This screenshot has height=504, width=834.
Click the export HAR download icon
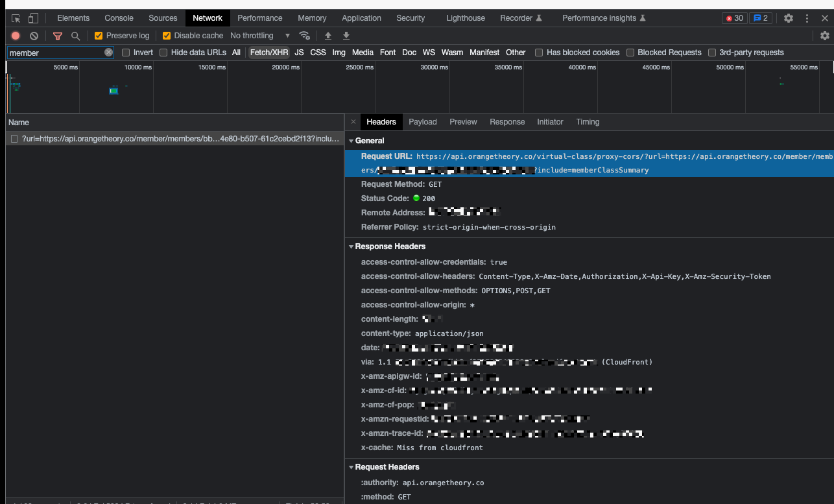pos(346,36)
